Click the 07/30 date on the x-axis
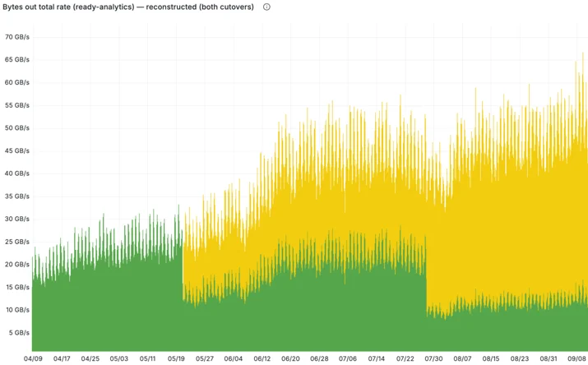The width and height of the screenshot is (588, 365). [433, 358]
